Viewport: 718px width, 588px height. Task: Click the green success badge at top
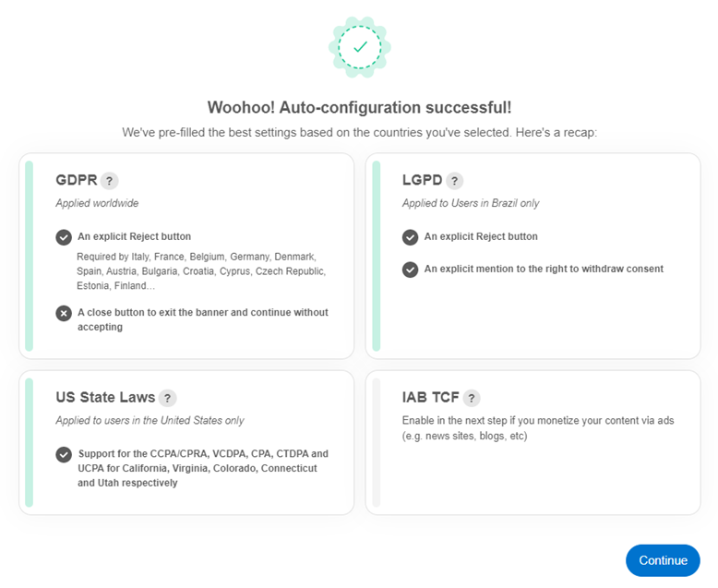360,47
